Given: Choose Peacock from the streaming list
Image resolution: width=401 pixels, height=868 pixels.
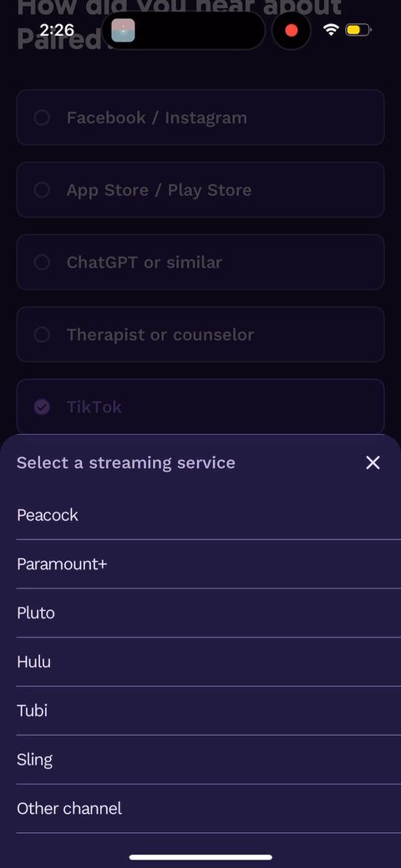Looking at the screenshot, I should tap(209, 516).
